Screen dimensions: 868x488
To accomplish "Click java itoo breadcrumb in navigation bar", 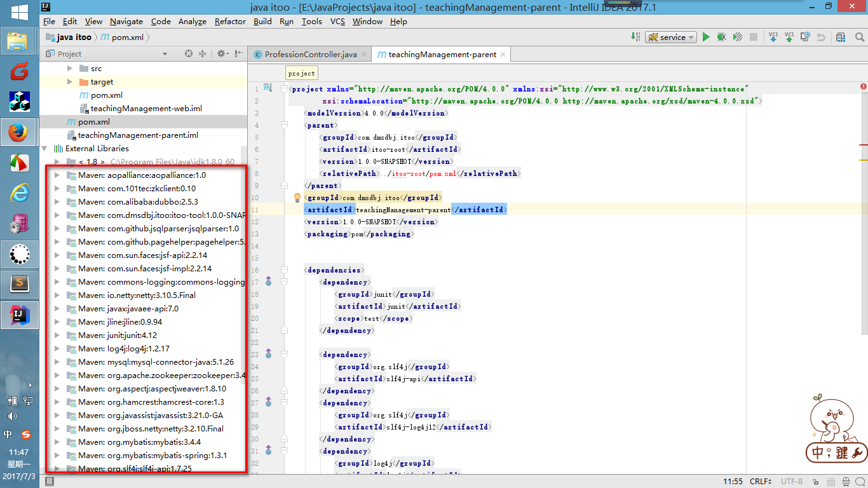I will click(68, 37).
